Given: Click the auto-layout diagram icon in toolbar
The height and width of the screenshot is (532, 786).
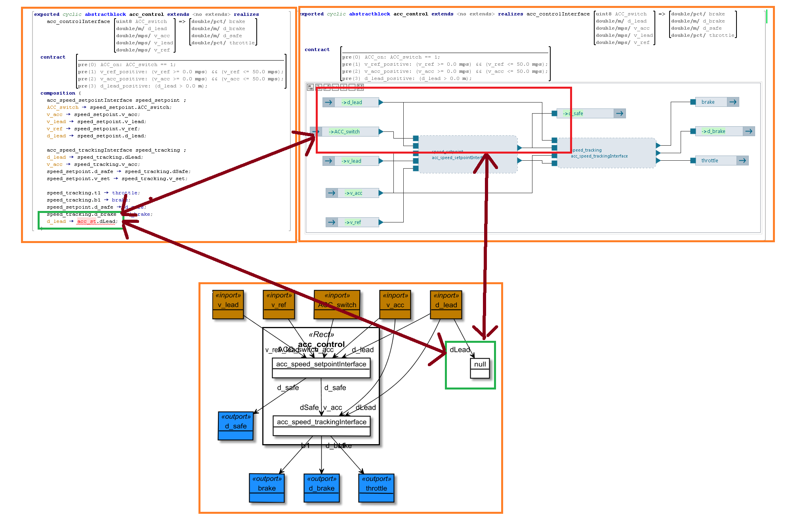Looking at the screenshot, I should pyautogui.click(x=311, y=87).
